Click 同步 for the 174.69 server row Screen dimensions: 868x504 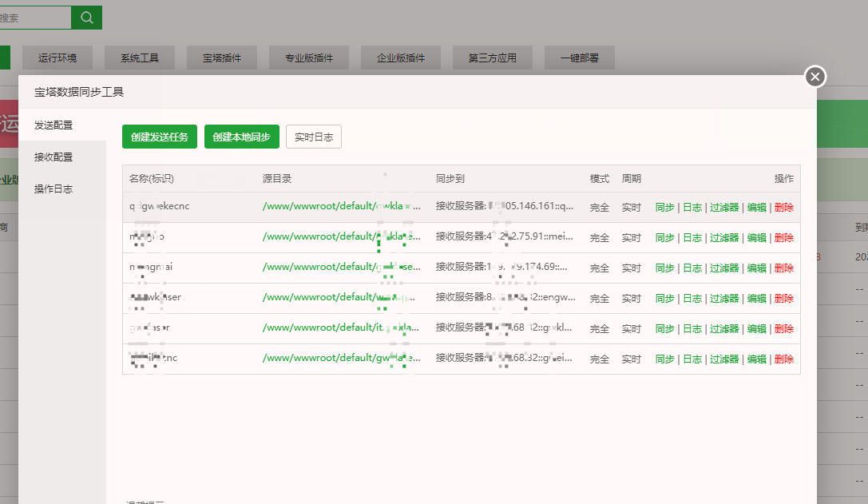665,268
